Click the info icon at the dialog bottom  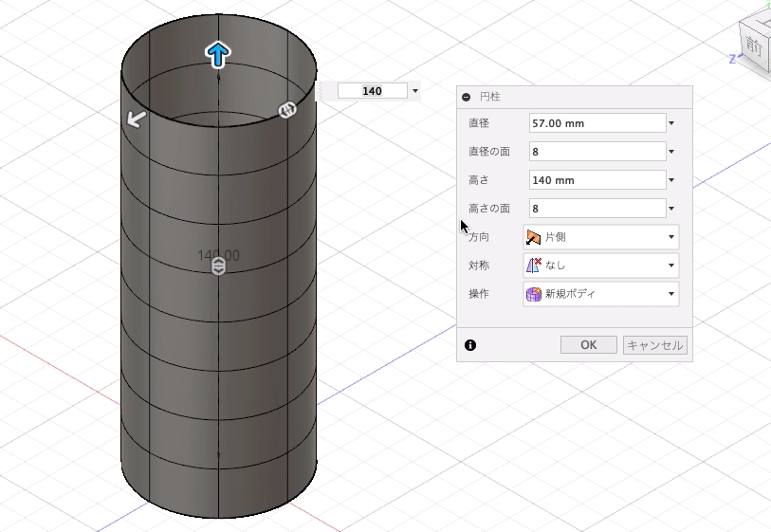pos(470,345)
